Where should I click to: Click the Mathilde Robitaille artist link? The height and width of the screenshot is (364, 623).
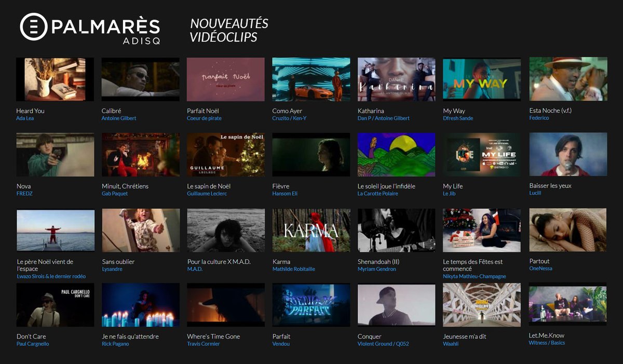(x=294, y=269)
